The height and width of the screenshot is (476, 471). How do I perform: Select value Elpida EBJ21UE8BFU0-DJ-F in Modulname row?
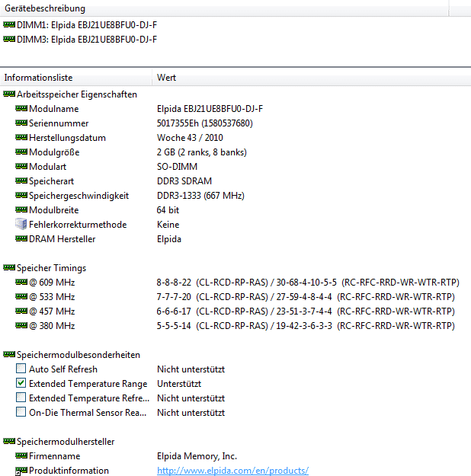pos(210,109)
